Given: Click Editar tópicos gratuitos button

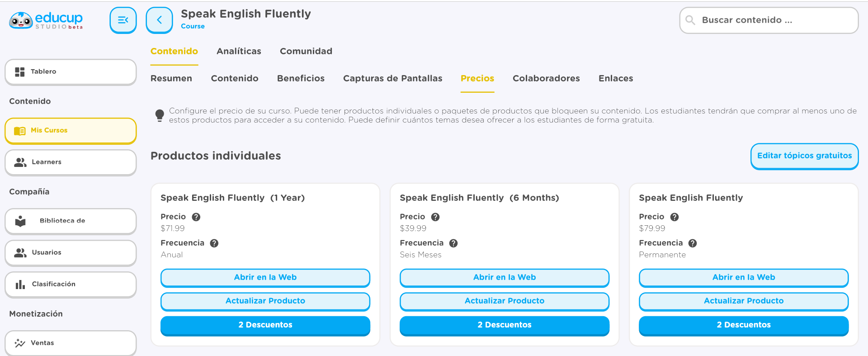Looking at the screenshot, I should pos(804,156).
